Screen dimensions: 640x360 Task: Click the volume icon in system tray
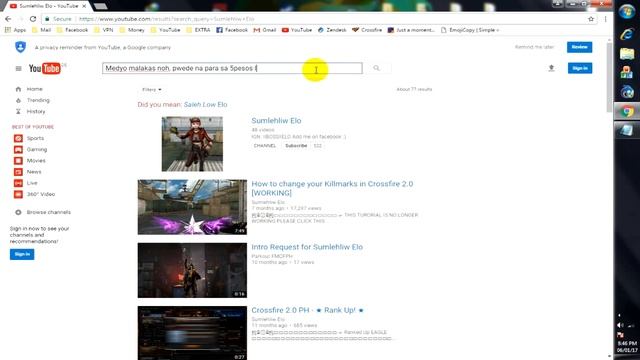pos(620,325)
